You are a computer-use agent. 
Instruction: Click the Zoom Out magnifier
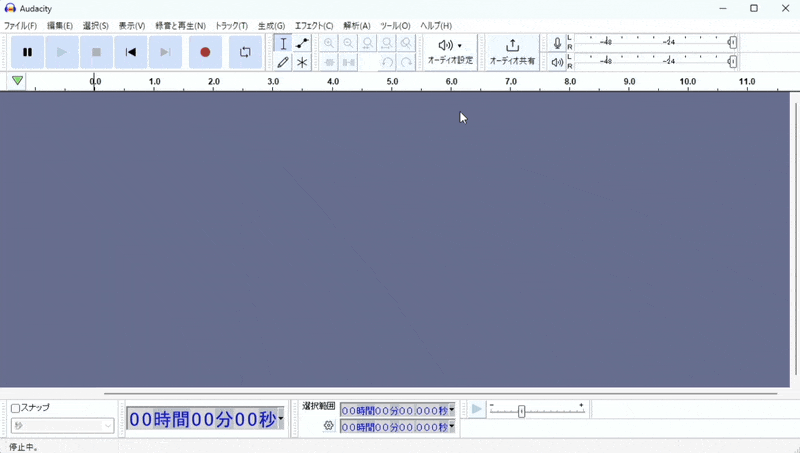tap(348, 43)
